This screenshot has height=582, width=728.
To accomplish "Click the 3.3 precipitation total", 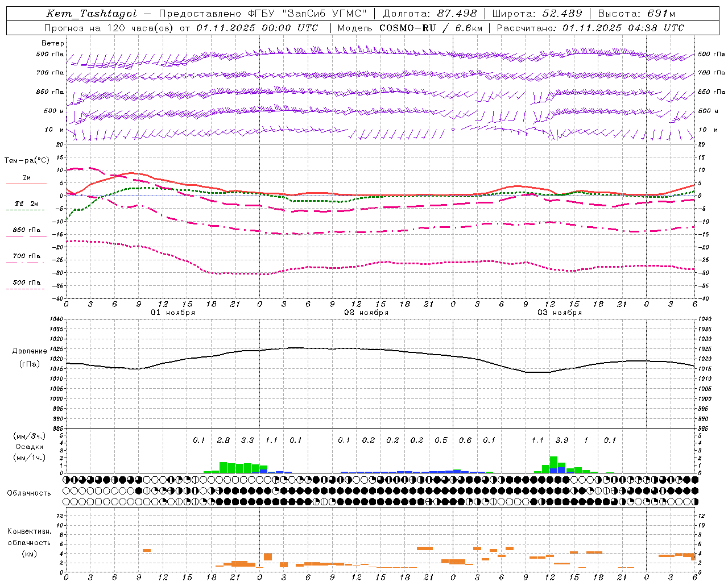I will 247,440.
